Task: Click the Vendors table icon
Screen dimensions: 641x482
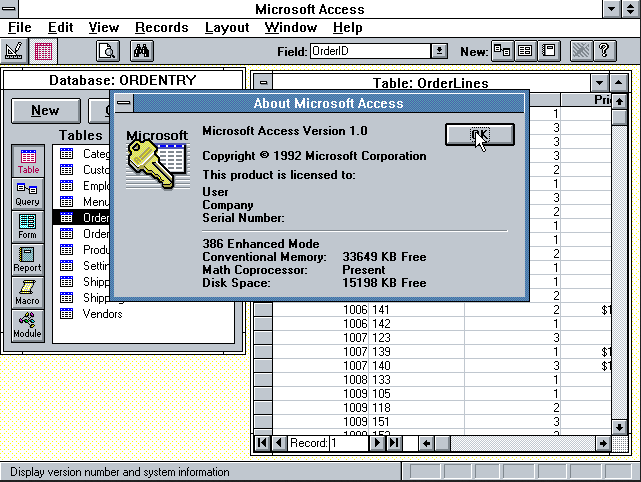Action: 66,314
